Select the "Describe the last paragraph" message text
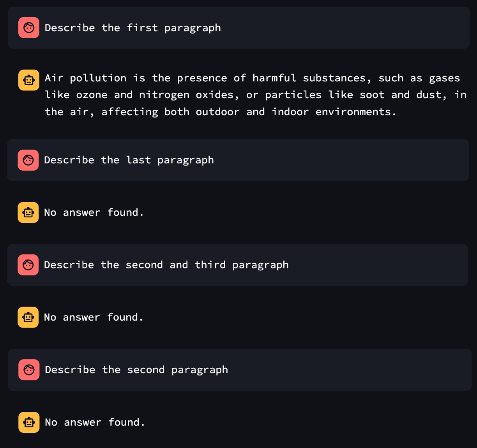The height and width of the screenshot is (448, 477). tap(129, 160)
